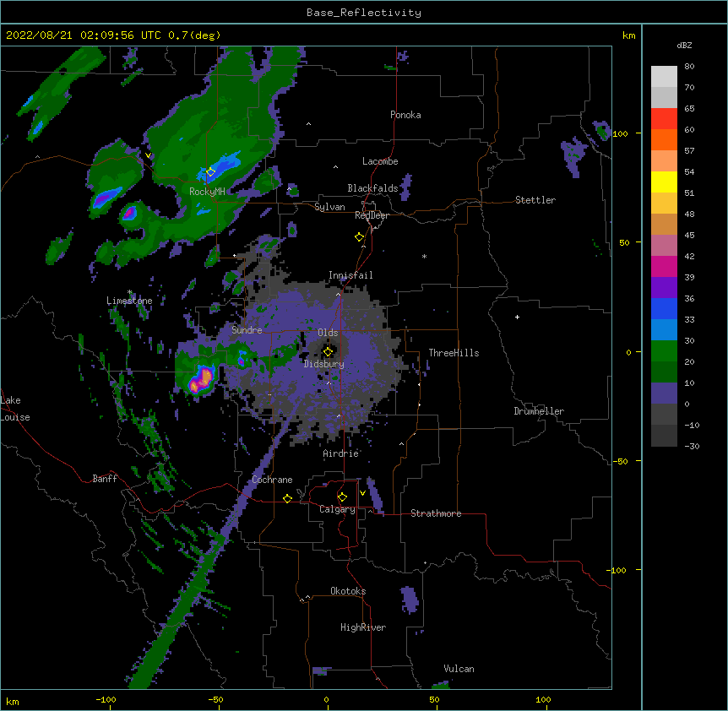This screenshot has height=711, width=728.
Task: Click the Drumheller city label
Action: pyautogui.click(x=539, y=411)
